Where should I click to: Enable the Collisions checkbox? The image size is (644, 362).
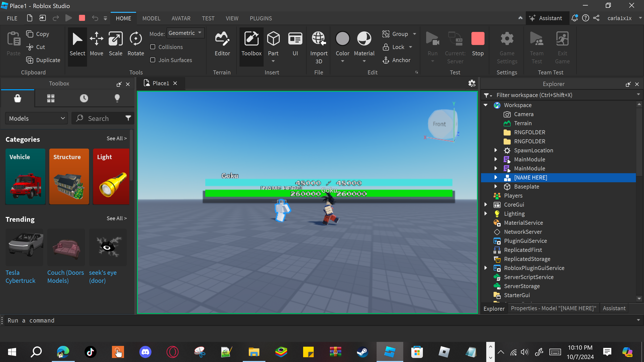coord(153,47)
